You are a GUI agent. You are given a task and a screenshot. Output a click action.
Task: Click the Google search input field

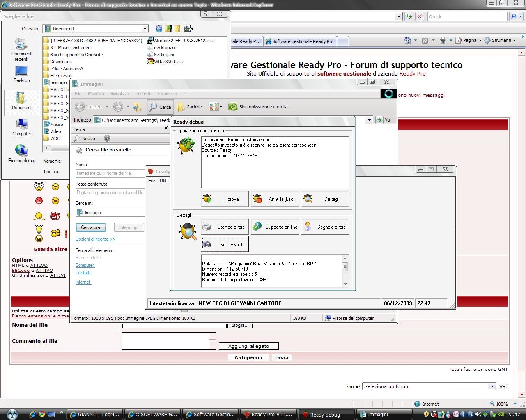tap(467, 16)
